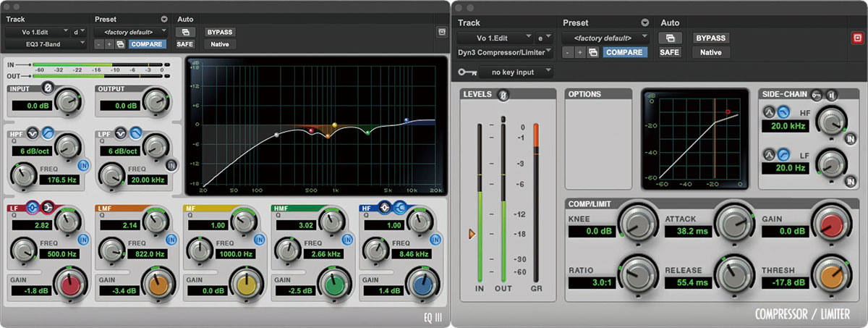This screenshot has width=868, height=328.
Task: Toggle LF band IN button
Action: (82, 241)
